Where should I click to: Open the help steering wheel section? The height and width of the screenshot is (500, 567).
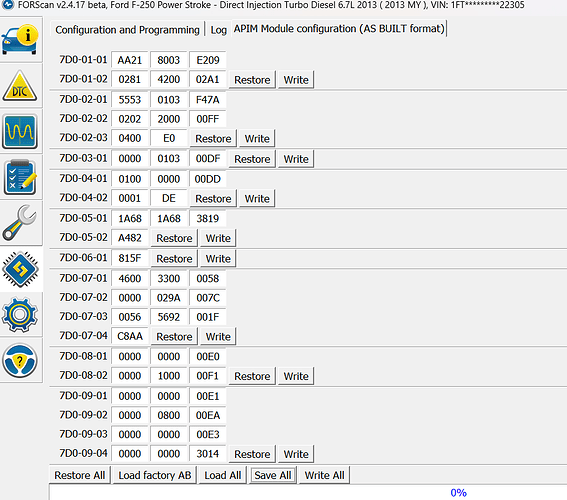pos(20,360)
